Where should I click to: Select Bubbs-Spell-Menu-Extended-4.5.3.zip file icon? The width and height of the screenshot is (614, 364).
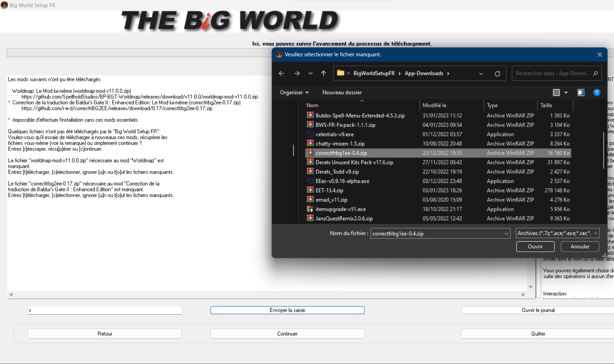tap(310, 115)
